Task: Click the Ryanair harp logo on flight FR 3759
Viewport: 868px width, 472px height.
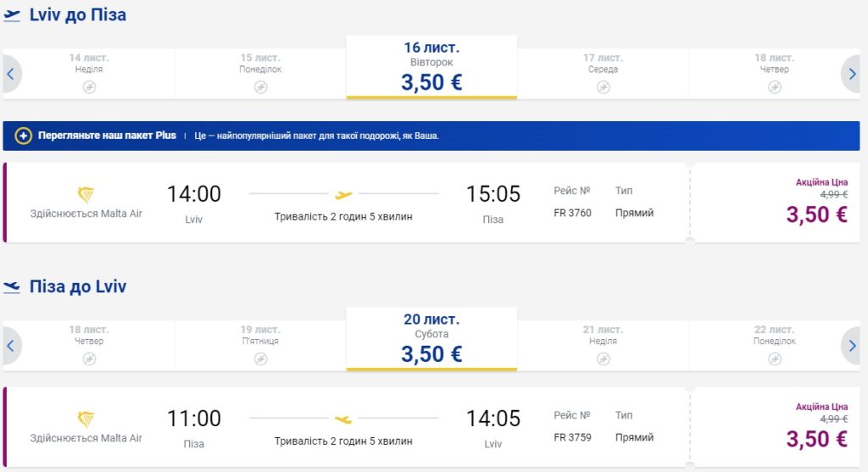Action: click(86, 419)
